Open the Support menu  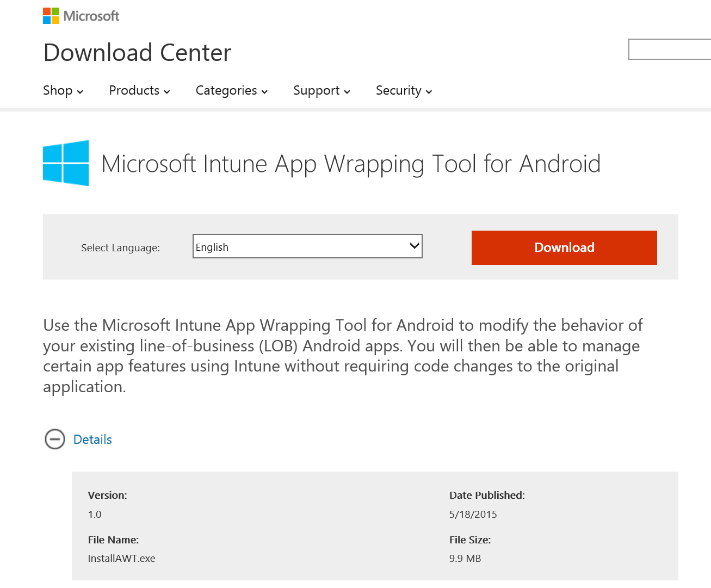click(317, 90)
